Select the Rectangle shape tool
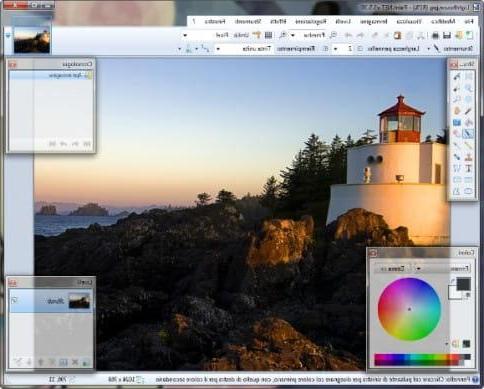 click(x=468, y=180)
